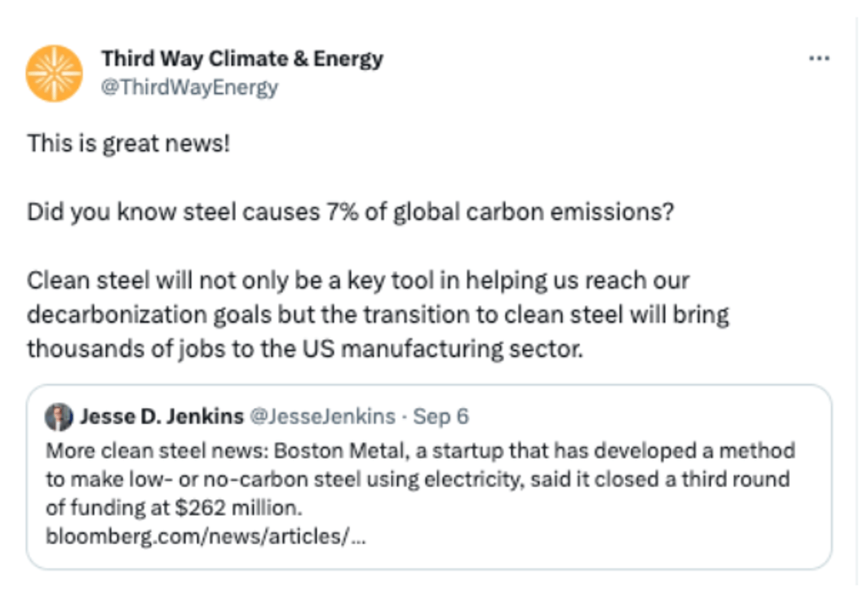
Task: Click the "thousands of jobs" text line
Action: (x=305, y=349)
